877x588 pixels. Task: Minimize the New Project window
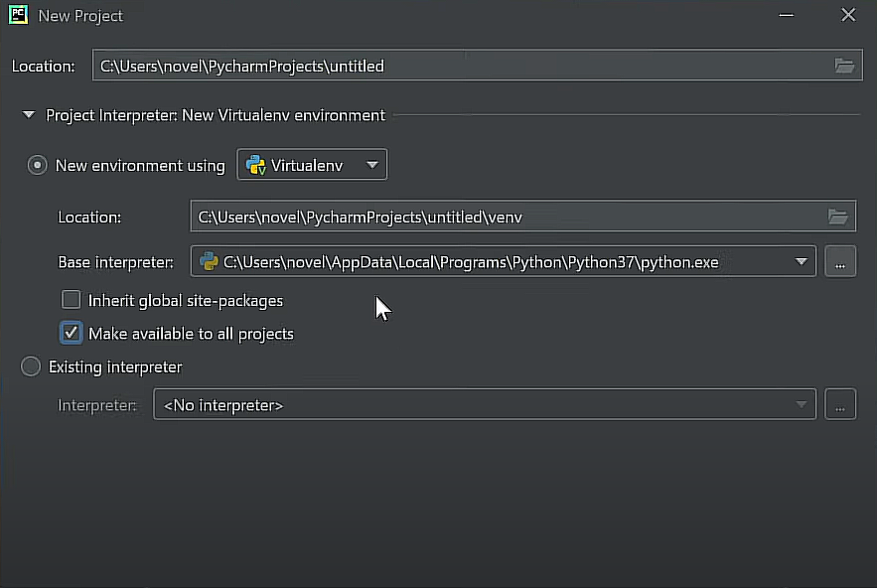click(x=786, y=15)
